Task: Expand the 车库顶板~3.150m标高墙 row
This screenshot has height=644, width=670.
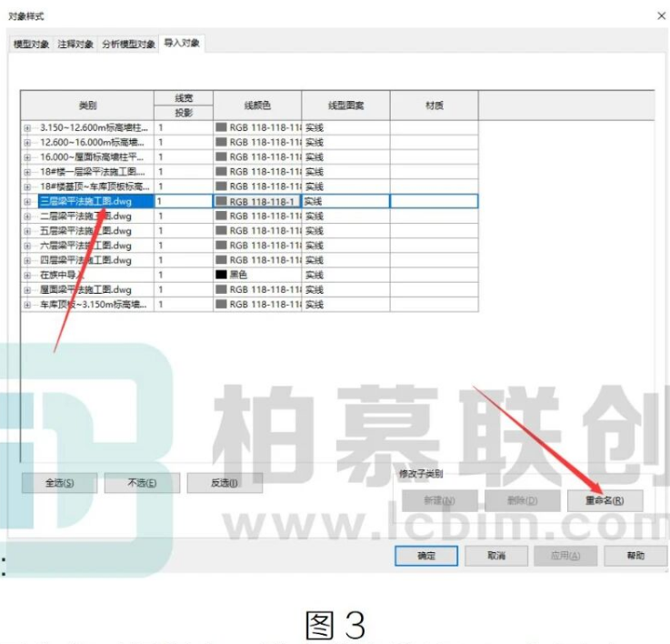Action: [x=27, y=305]
